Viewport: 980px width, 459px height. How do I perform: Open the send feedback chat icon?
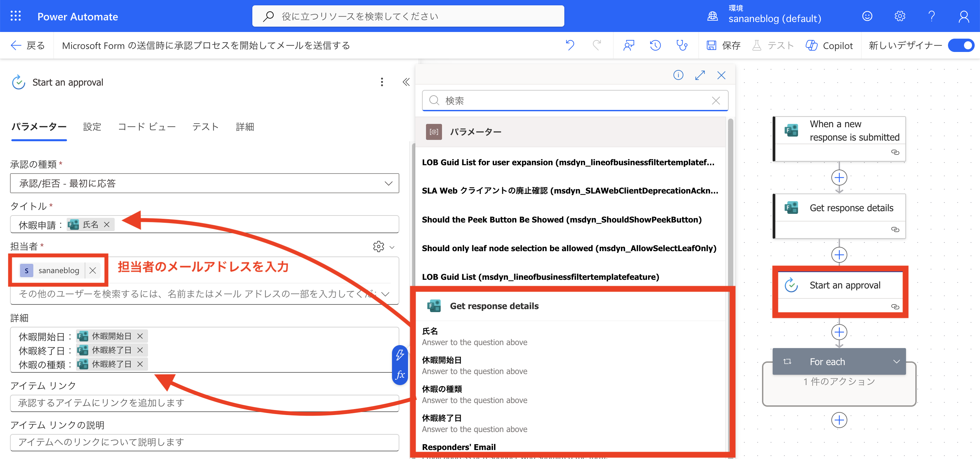click(x=628, y=45)
